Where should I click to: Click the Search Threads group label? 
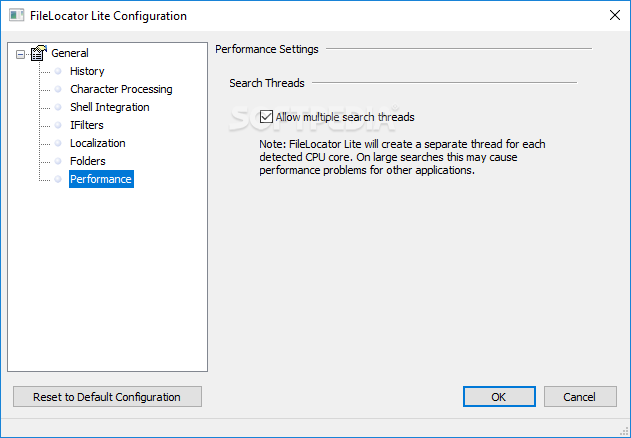tap(267, 83)
